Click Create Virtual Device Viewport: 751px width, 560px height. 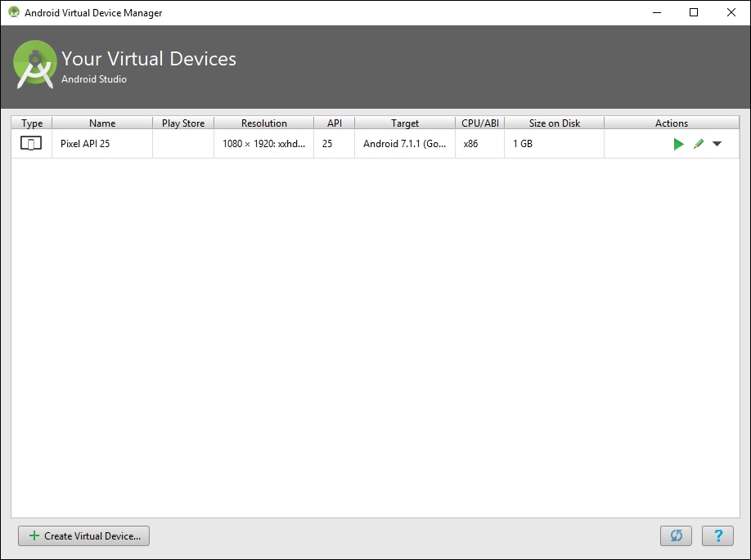pyautogui.click(x=83, y=535)
